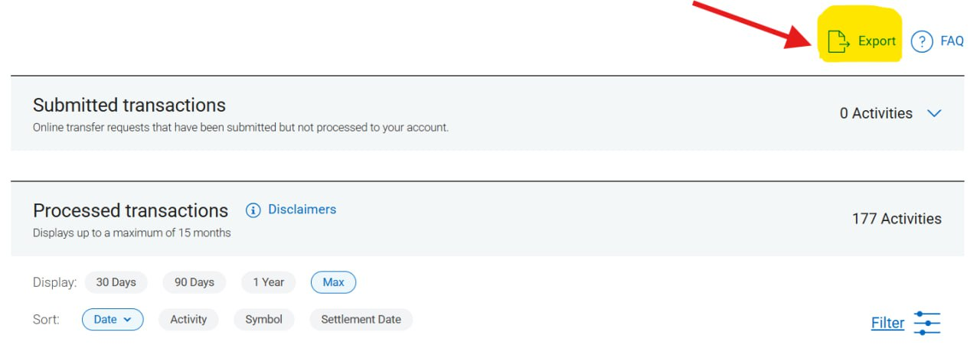Click the Disclaimers link text
This screenshot has height=355, width=980.
(302, 209)
